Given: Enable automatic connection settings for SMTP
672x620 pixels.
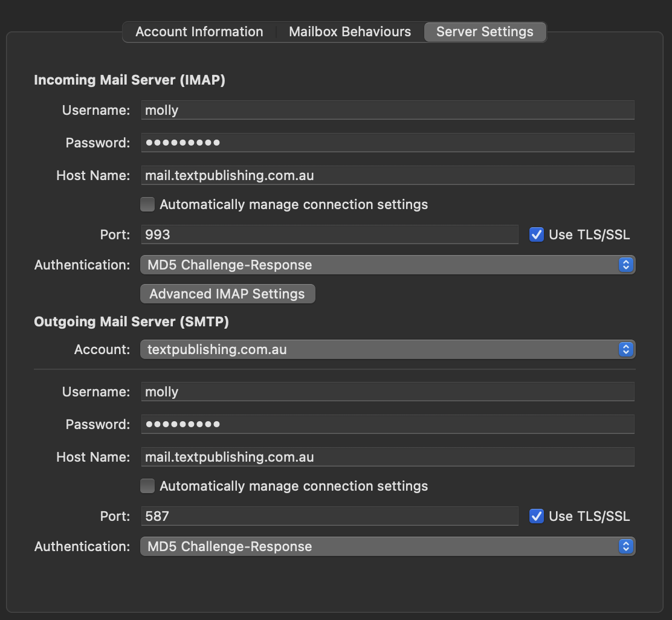Looking at the screenshot, I should (147, 486).
